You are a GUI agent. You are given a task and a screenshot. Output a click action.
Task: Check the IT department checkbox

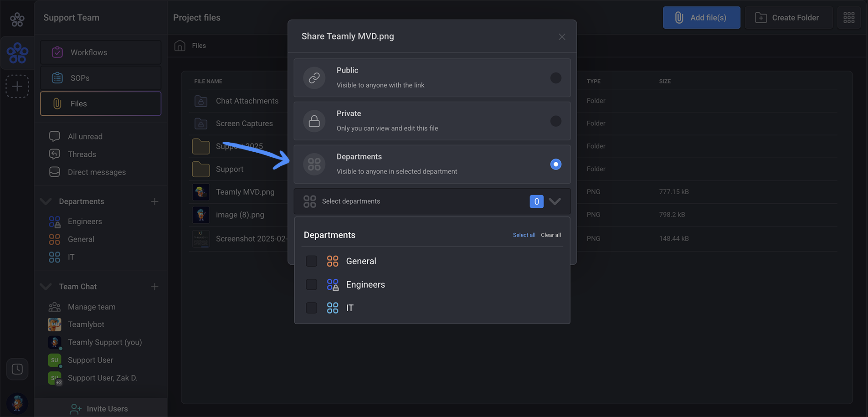tap(311, 308)
